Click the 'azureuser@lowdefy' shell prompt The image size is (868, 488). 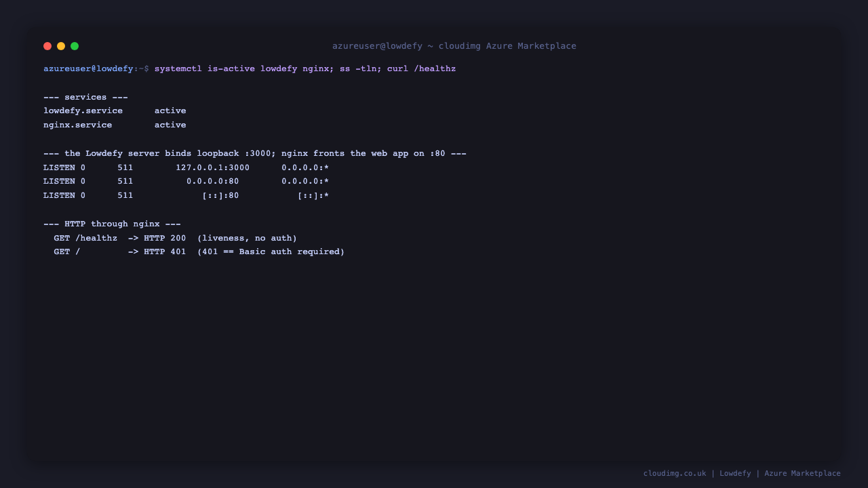pyautogui.click(x=88, y=68)
